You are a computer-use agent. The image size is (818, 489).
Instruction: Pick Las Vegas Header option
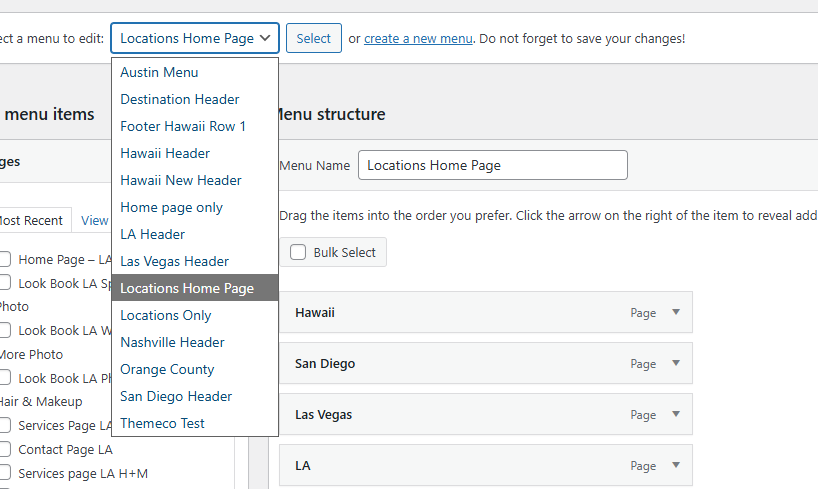pyautogui.click(x=175, y=261)
